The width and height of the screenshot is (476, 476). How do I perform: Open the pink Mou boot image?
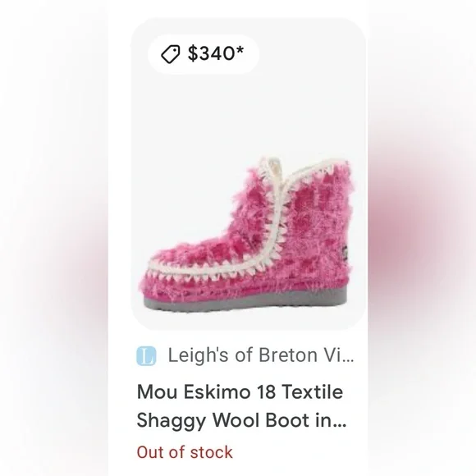tap(245, 236)
